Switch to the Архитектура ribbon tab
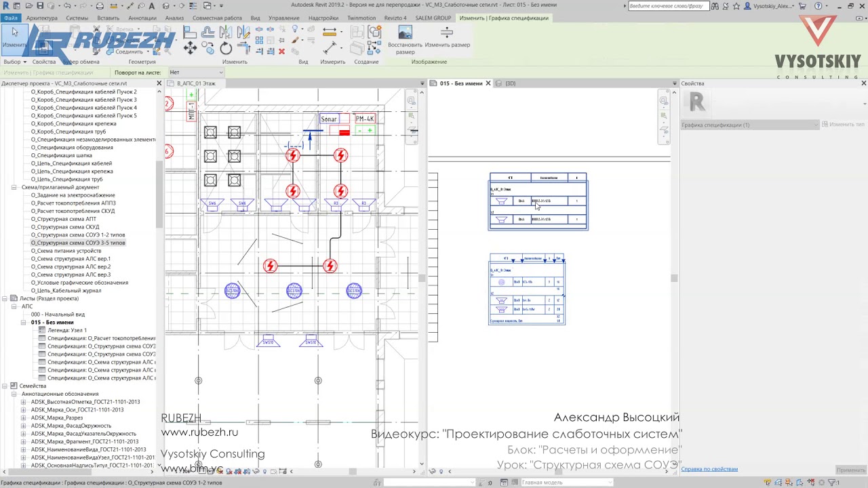The width and height of the screenshot is (868, 488). [42, 18]
